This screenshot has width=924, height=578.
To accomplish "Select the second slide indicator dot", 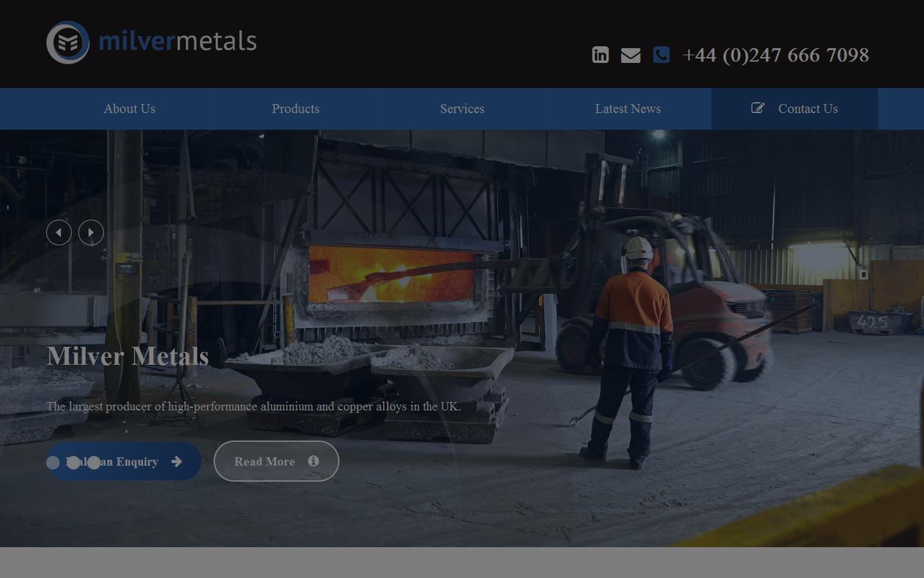I will pyautogui.click(x=73, y=462).
